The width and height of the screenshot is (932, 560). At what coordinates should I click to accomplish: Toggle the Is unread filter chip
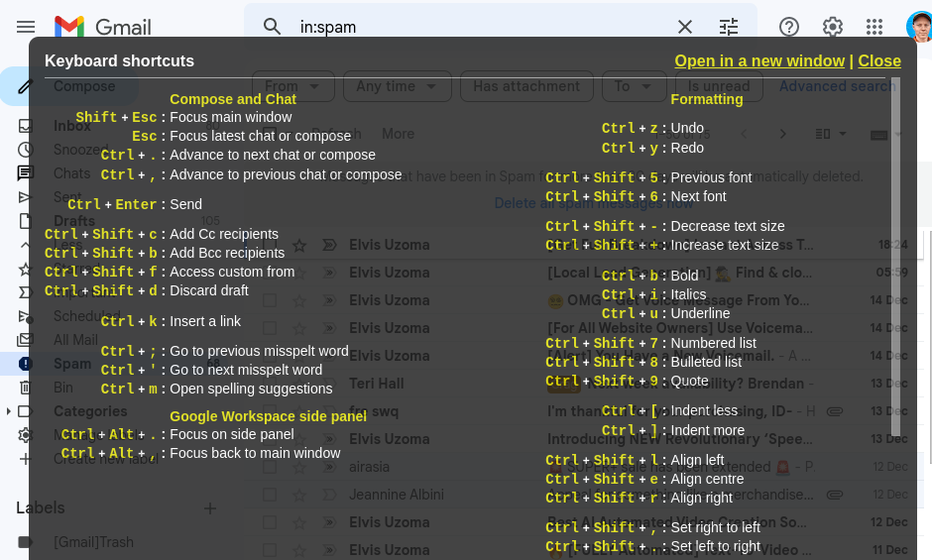(x=719, y=87)
